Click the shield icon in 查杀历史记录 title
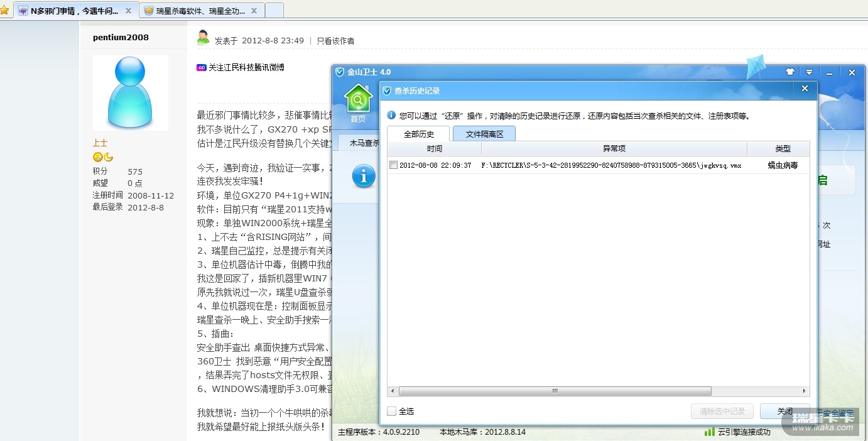Viewport: 868px width, 441px height. click(387, 90)
